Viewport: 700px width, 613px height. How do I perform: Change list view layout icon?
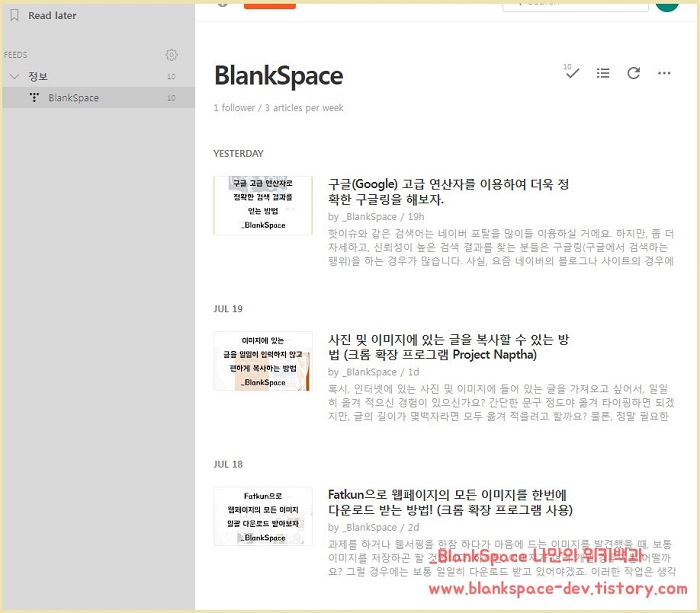pyautogui.click(x=603, y=73)
